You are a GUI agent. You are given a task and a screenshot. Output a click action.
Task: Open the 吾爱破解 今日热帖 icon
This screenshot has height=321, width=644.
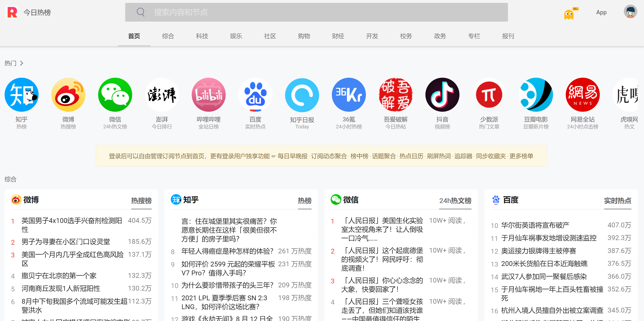pos(395,95)
